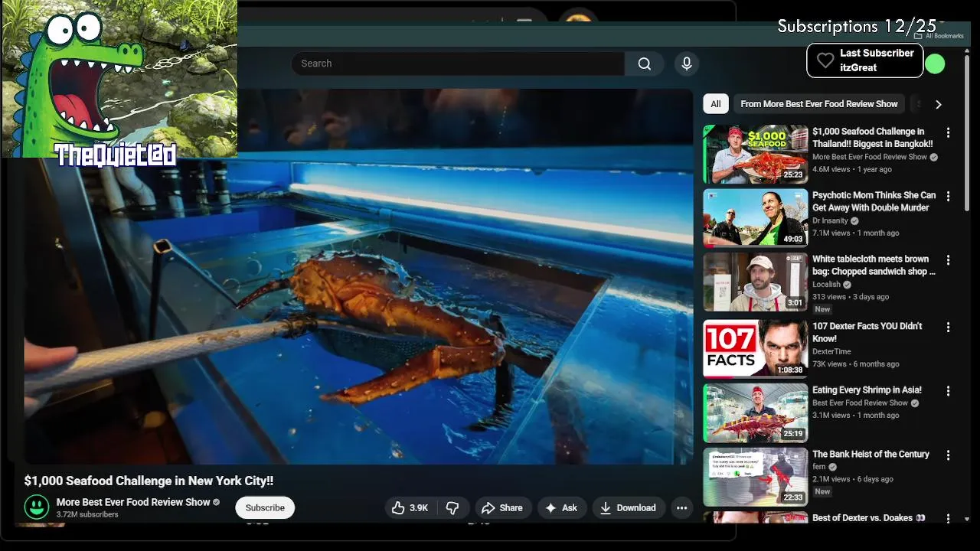Show next filter chips with right chevron
This screenshot has height=551, width=980.
[x=938, y=104]
